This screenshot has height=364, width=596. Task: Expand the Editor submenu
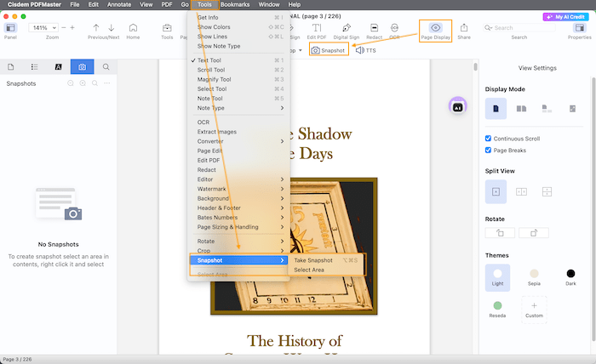click(x=238, y=179)
